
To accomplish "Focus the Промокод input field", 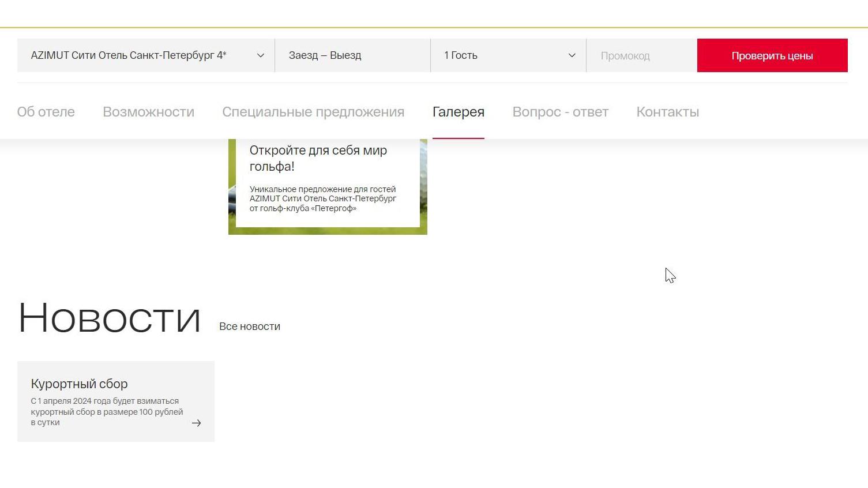I will coord(641,55).
